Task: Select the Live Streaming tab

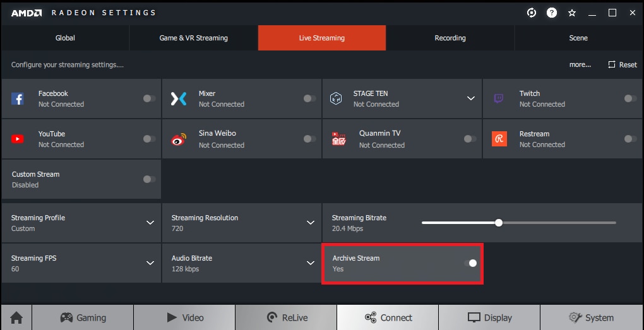Action: click(x=322, y=38)
